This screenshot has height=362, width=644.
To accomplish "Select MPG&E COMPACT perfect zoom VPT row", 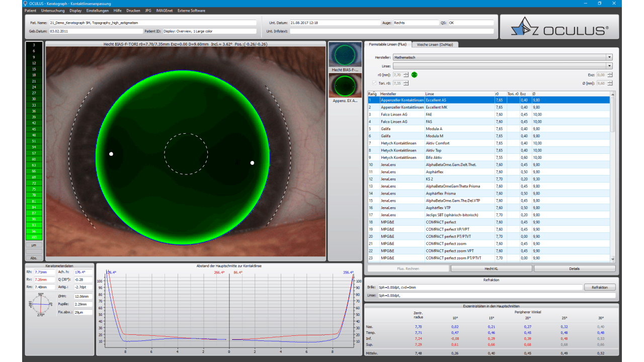I will [x=489, y=250].
